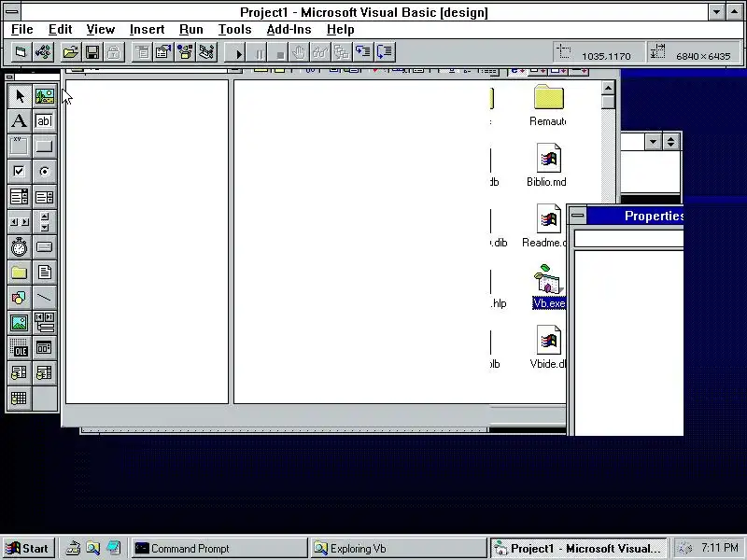Image resolution: width=747 pixels, height=560 pixels.
Task: Select the Vb.exe file in Explorer
Action: tap(549, 287)
